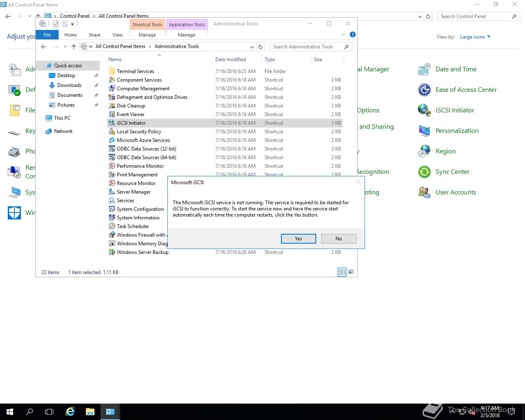Image resolution: width=525 pixels, height=420 pixels.
Task: Select the System Information icon
Action: [x=112, y=218]
